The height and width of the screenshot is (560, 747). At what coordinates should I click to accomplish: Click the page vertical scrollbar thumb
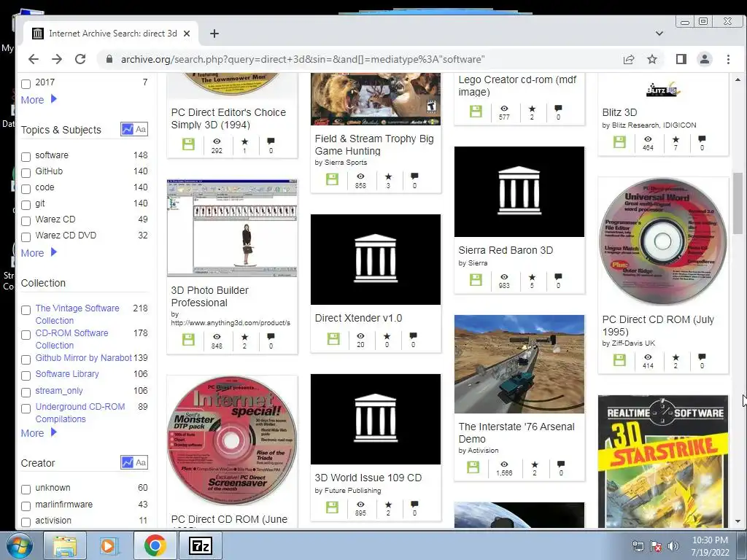(738, 203)
